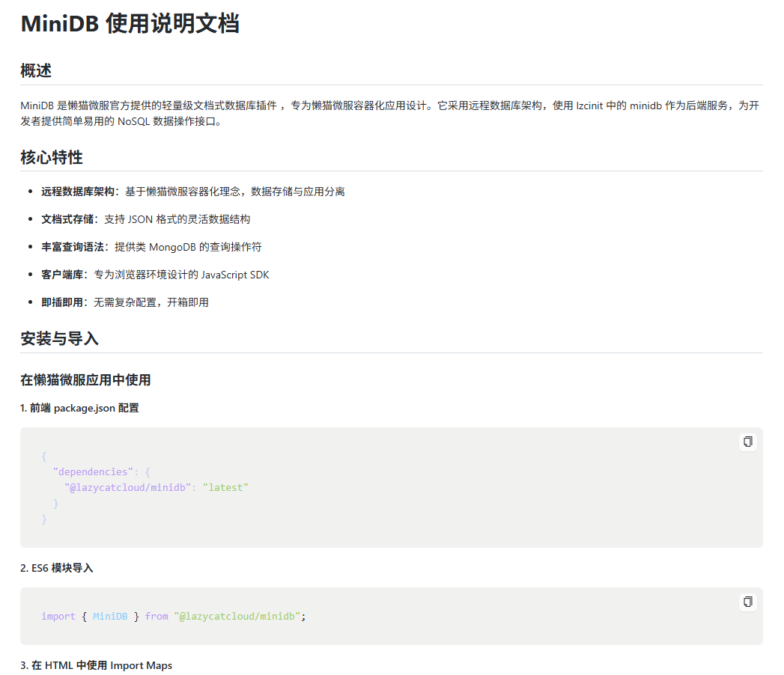Click the MiniDB 使用说明文档 main title
This screenshot has width=784, height=675.
[130, 23]
